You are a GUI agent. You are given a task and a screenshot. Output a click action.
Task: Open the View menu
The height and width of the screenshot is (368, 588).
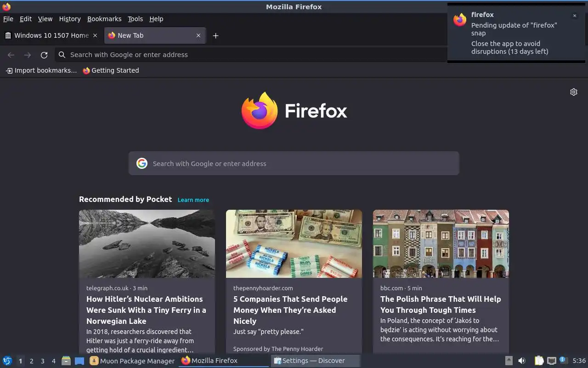click(x=45, y=19)
